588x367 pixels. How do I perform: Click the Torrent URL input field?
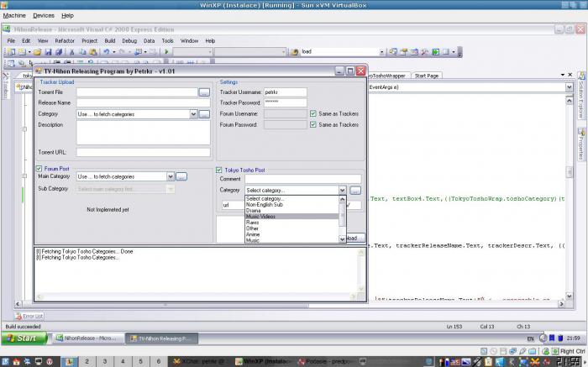click(144, 152)
